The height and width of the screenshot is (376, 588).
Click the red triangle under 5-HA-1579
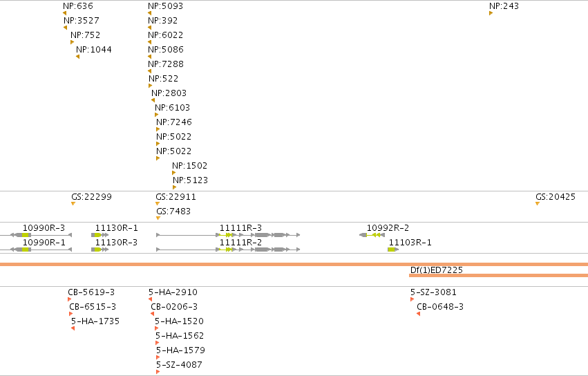point(158,357)
